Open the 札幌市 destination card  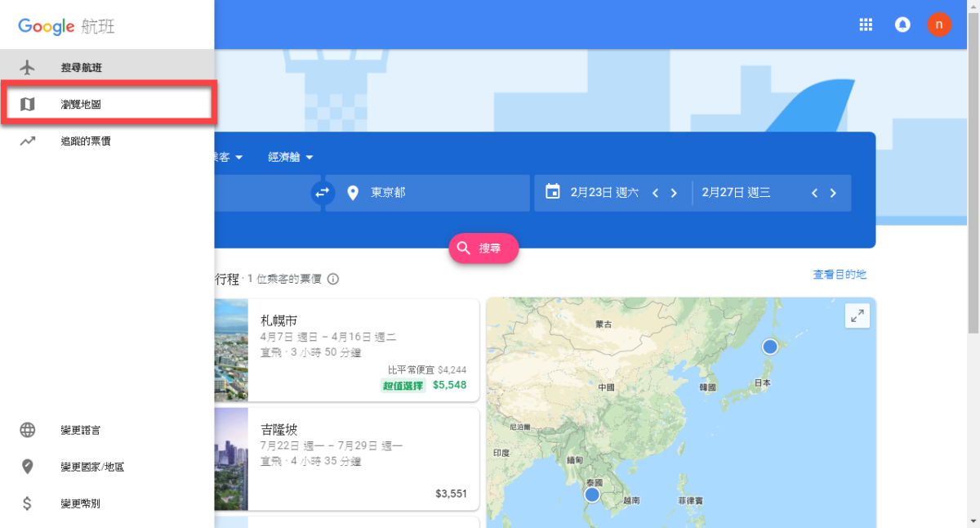click(347, 350)
